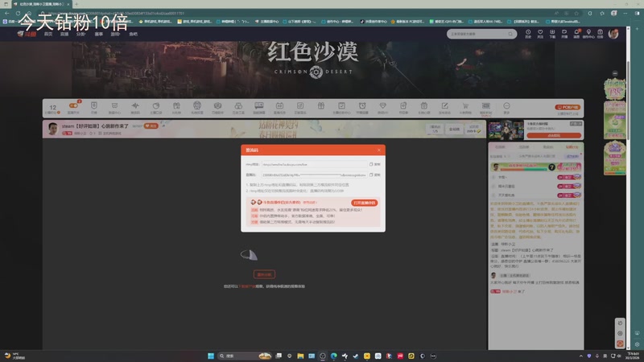Click the diamond icon in streamer toolbar
The image size is (644, 362).
[x=383, y=106]
